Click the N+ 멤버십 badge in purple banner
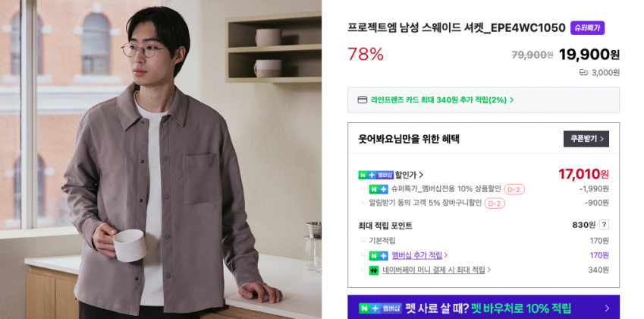The width and height of the screenshot is (644, 319). [380, 308]
